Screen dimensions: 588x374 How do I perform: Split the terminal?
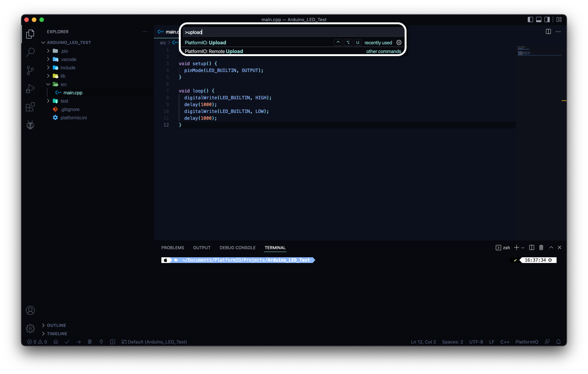(x=532, y=247)
